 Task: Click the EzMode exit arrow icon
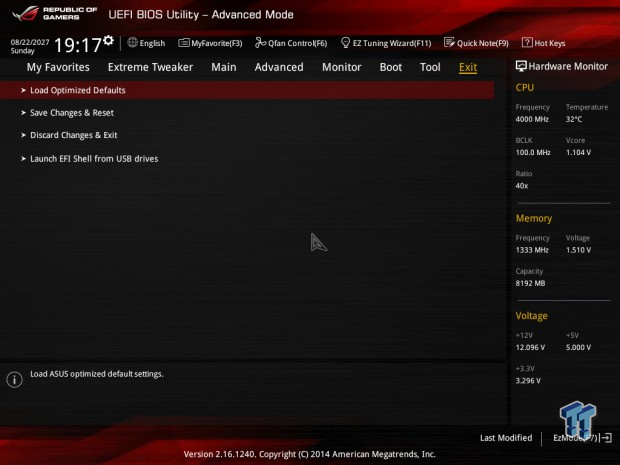coord(606,438)
